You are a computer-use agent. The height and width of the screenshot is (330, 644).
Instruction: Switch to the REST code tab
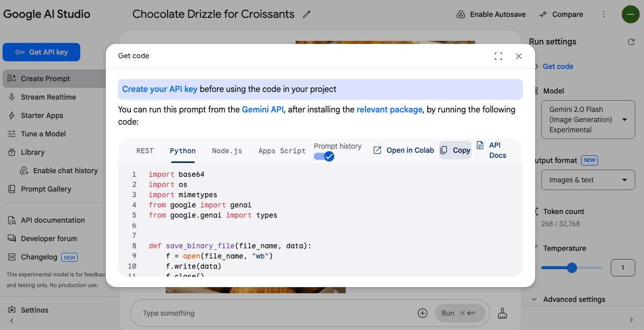pyautogui.click(x=145, y=151)
